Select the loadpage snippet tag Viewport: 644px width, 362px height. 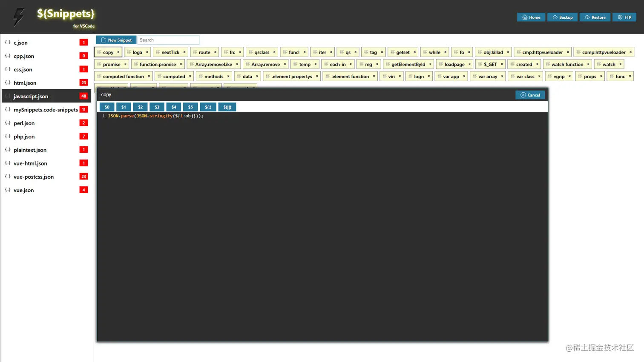pyautogui.click(x=454, y=64)
